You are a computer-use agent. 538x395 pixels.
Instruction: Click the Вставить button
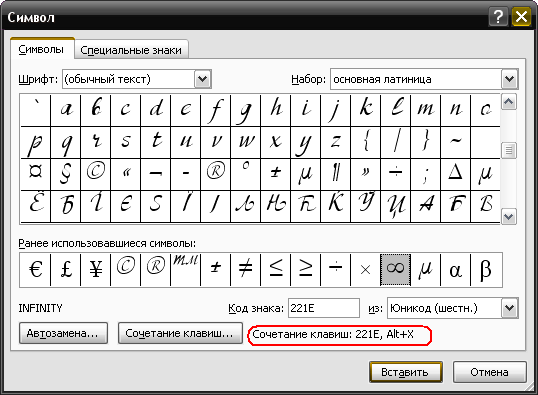[x=406, y=372]
